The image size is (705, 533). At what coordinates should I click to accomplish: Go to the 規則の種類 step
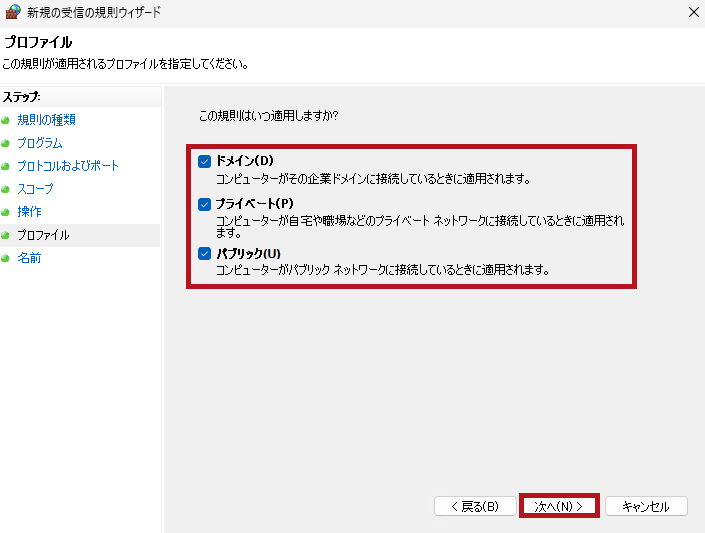[x=46, y=120]
